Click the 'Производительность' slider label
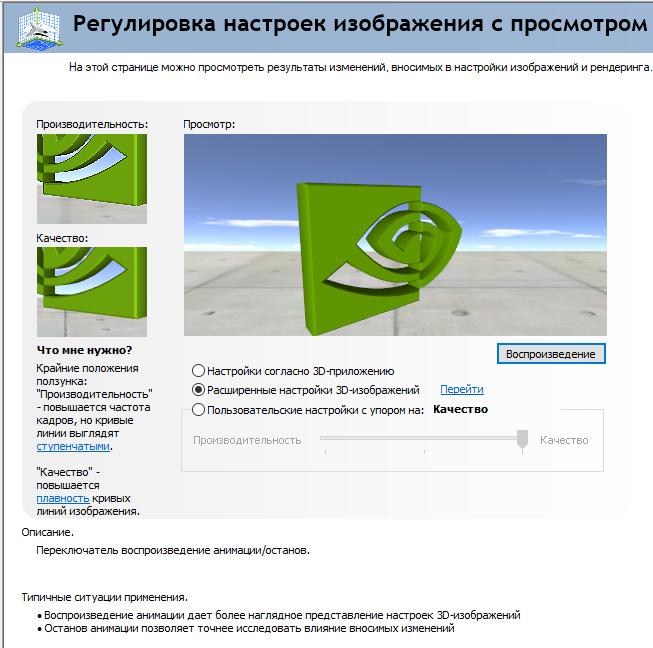Viewport: 653px width, 648px height. (x=247, y=440)
